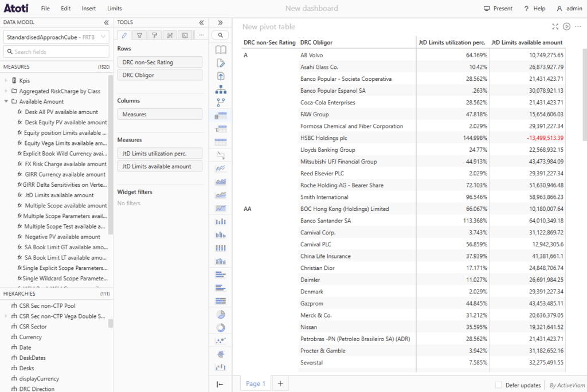This screenshot has width=587, height=392.
Task: Enter Present mode
Action: [x=498, y=8]
